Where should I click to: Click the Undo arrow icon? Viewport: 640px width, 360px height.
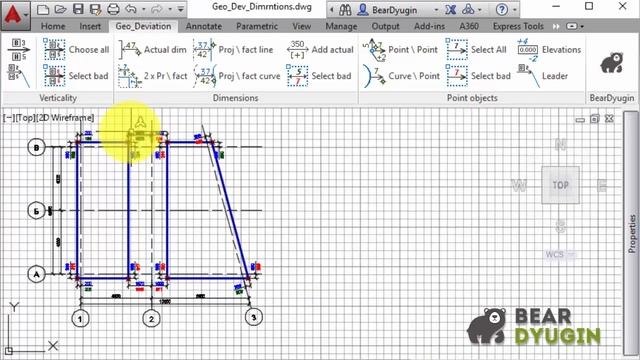pyautogui.click(x=131, y=9)
